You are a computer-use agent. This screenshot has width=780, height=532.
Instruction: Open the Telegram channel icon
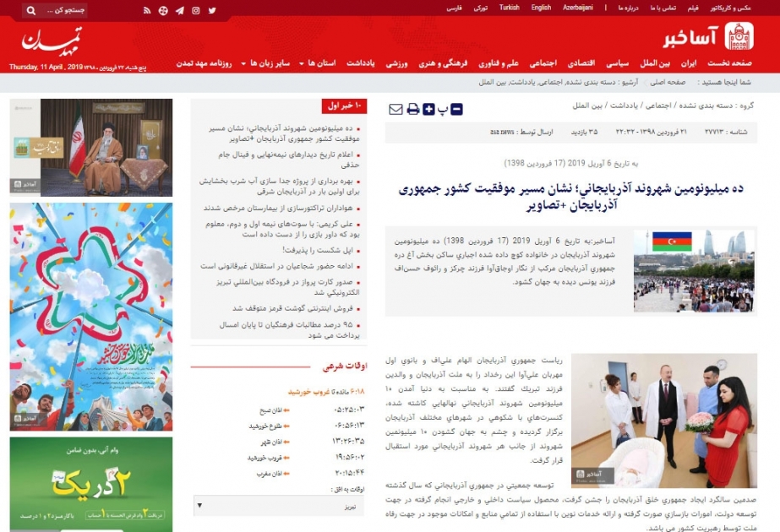(180, 10)
